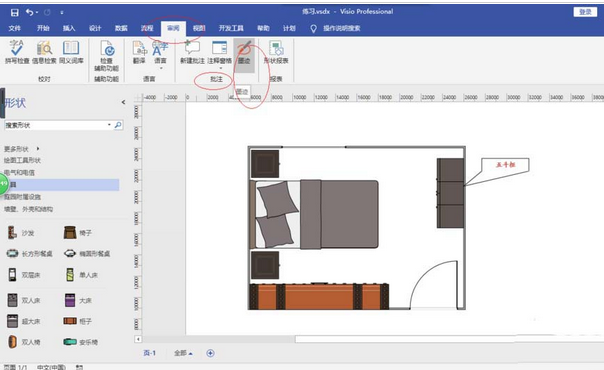
Task: Collapse the Shapes pane with the arrow
Action: pos(123,102)
